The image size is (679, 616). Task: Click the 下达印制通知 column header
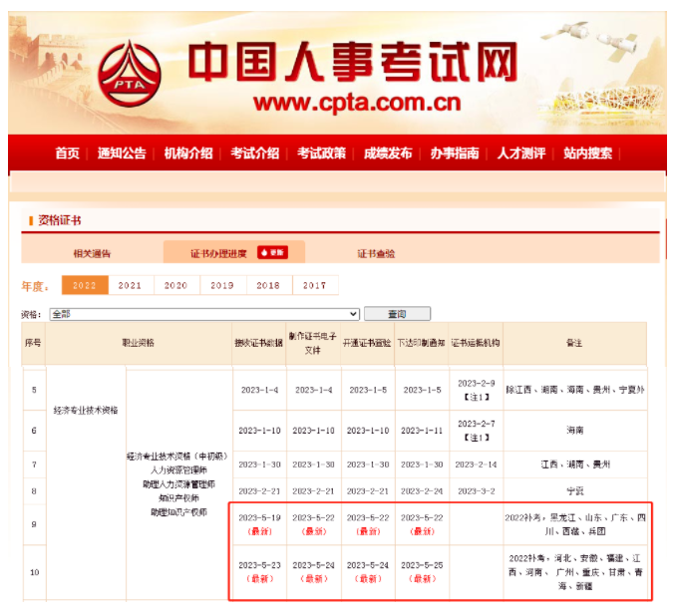[x=422, y=343]
